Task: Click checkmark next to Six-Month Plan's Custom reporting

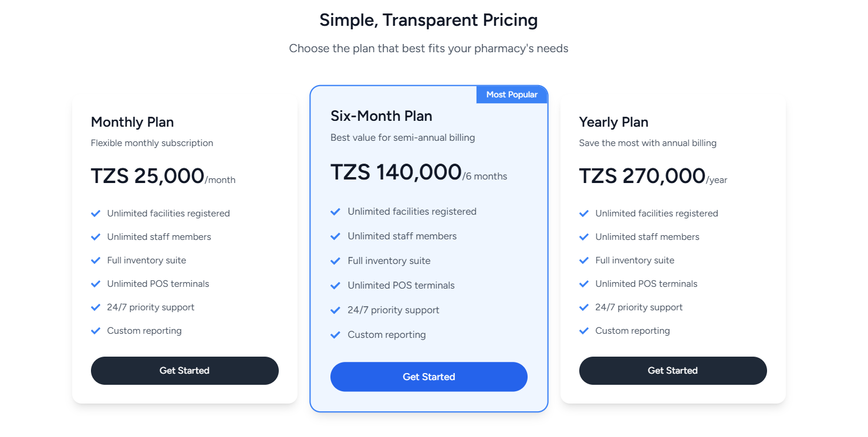Action: pos(335,335)
